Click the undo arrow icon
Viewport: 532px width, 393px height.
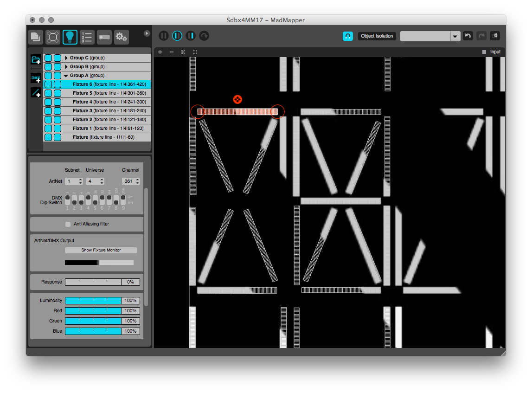(468, 36)
